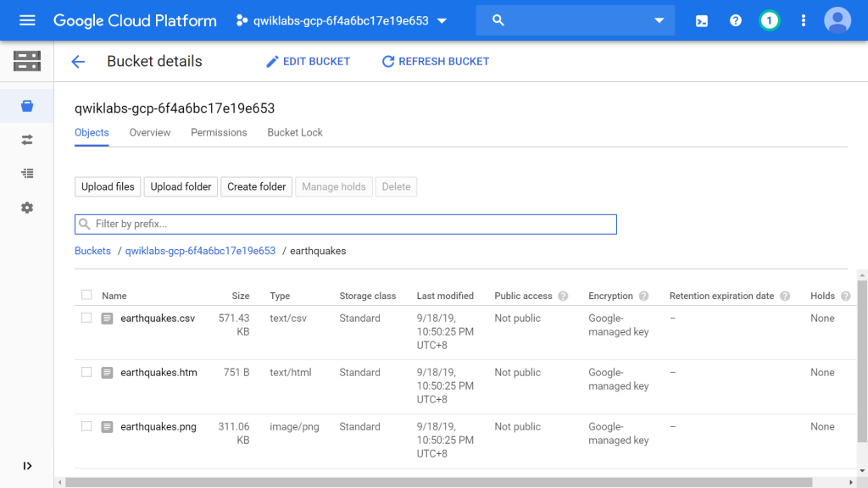Screen dimensions: 868x488
Task: Click the Storage product icon in sidebar
Action: (x=27, y=61)
